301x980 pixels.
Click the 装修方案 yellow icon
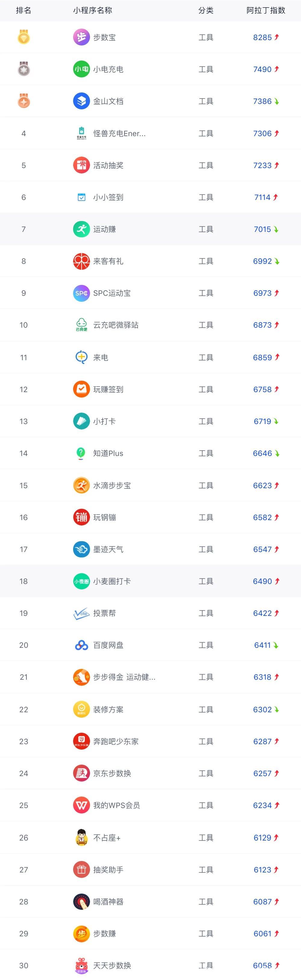coord(81,710)
